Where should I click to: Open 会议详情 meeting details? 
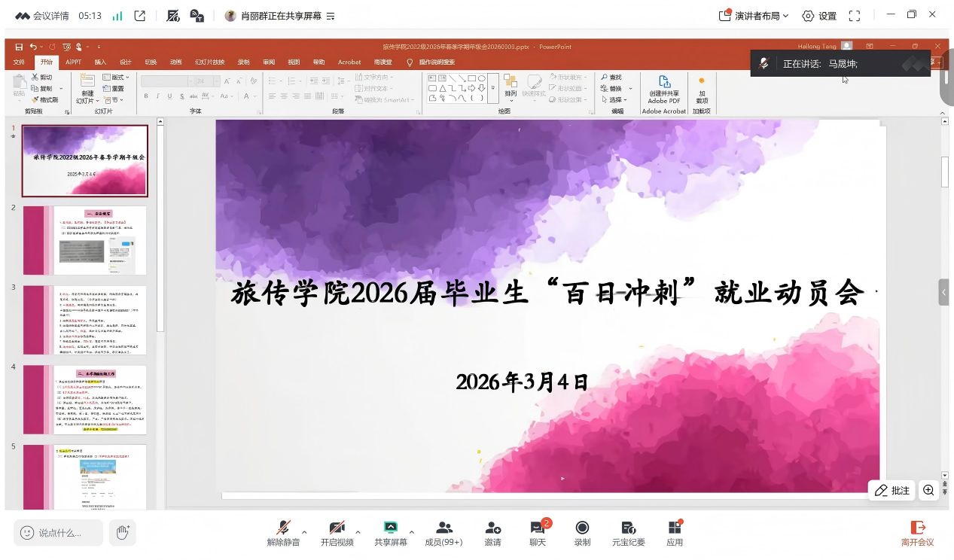pos(42,16)
